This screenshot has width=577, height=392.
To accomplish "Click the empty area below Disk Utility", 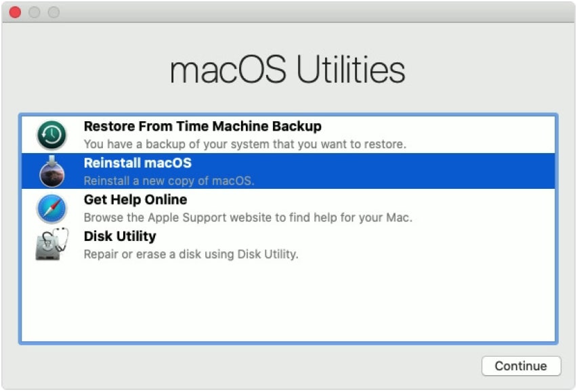I will (288, 298).
